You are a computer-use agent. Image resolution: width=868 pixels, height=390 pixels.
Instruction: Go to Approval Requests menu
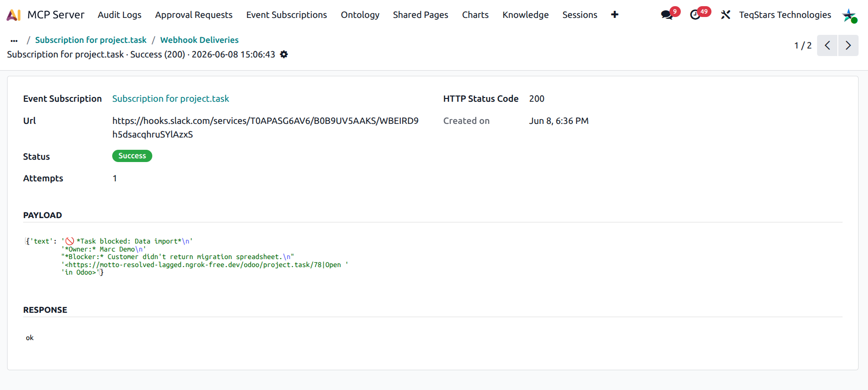[x=194, y=15]
